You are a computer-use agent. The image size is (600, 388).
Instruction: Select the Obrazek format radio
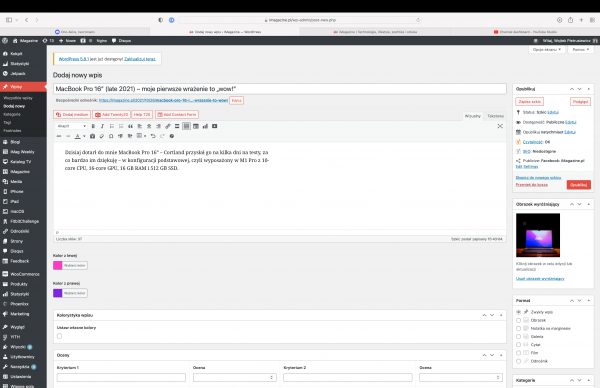[x=518, y=320]
